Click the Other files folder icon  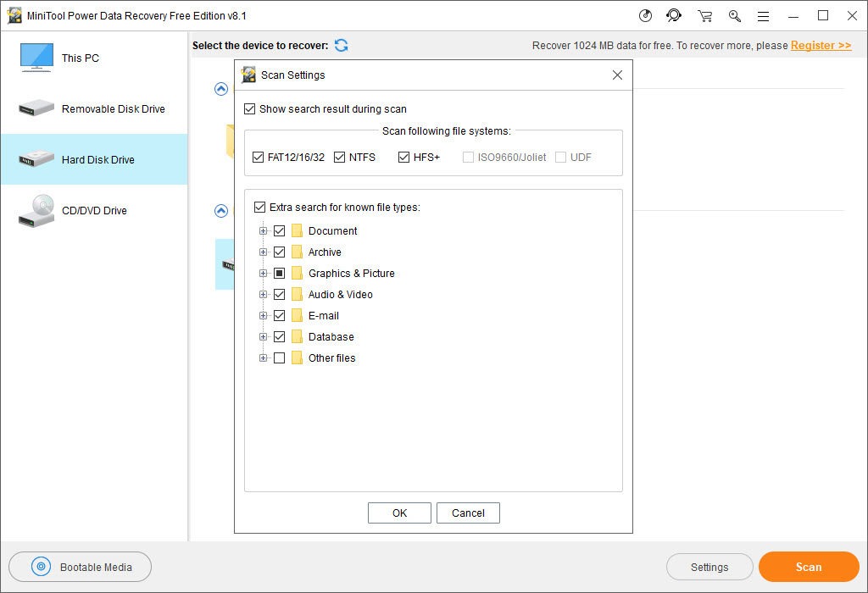(x=297, y=357)
